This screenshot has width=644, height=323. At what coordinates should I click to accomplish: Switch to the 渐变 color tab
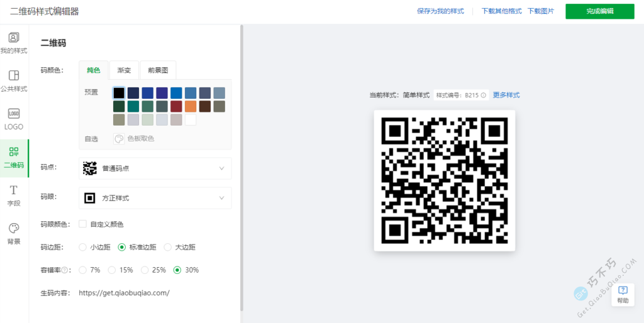click(124, 70)
